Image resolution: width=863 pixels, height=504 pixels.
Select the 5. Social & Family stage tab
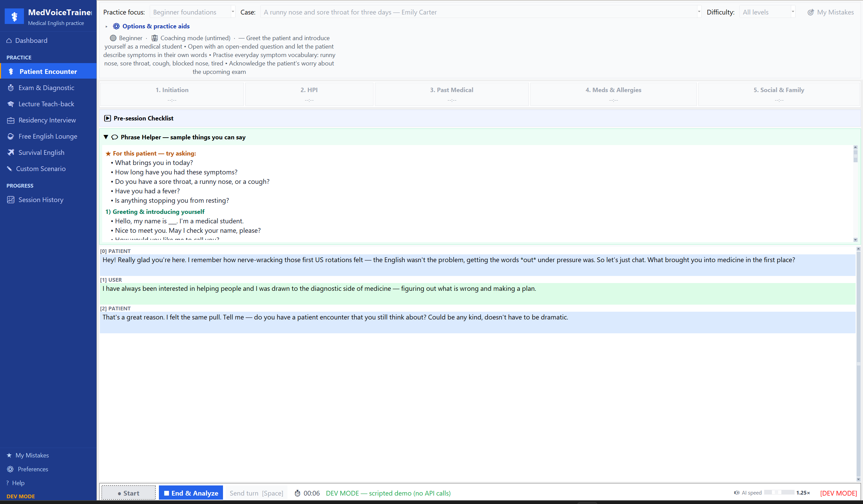(779, 94)
